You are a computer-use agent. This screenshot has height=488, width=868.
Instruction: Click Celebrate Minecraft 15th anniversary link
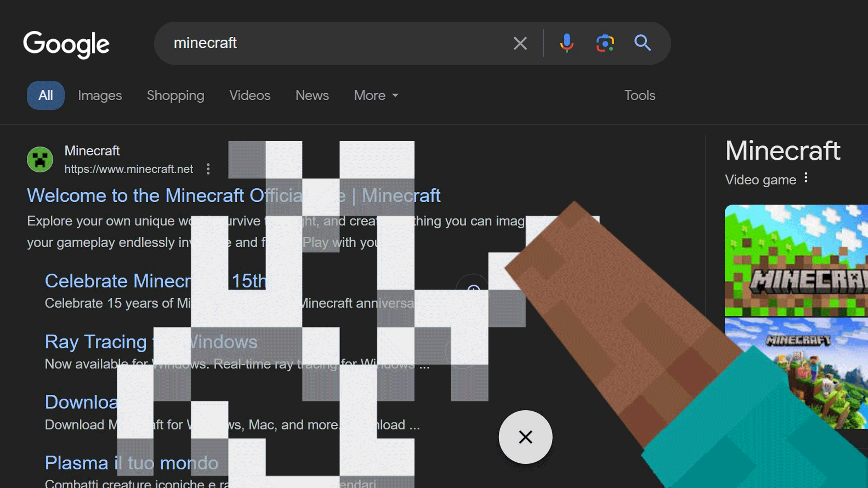(x=155, y=281)
